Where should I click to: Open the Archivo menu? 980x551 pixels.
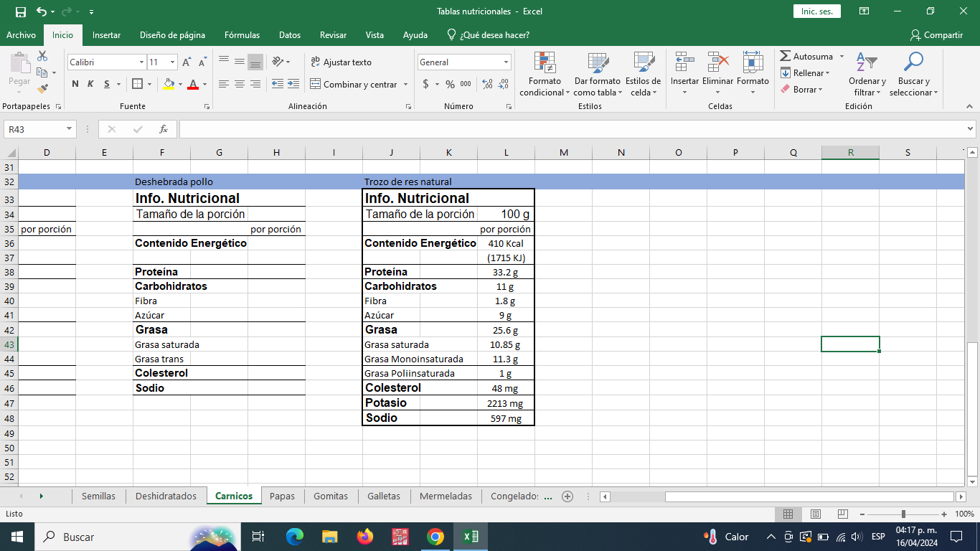click(x=21, y=34)
